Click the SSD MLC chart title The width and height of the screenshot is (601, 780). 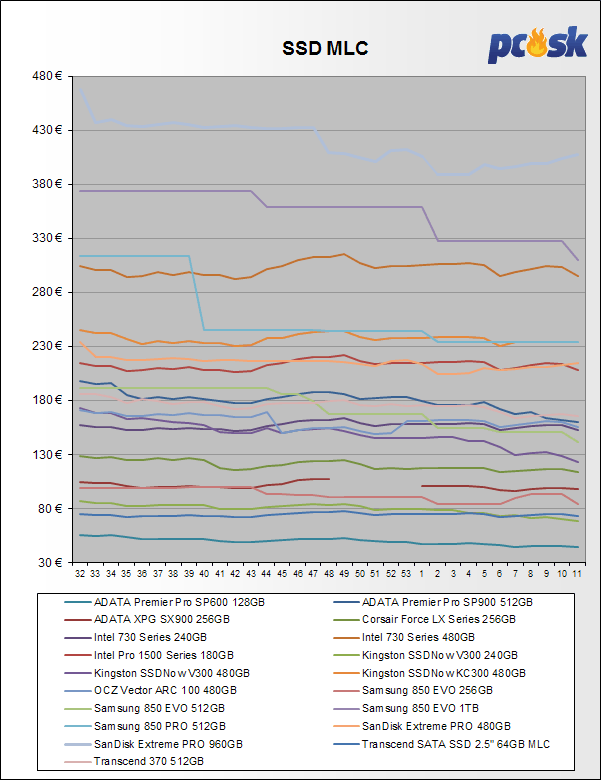(325, 48)
